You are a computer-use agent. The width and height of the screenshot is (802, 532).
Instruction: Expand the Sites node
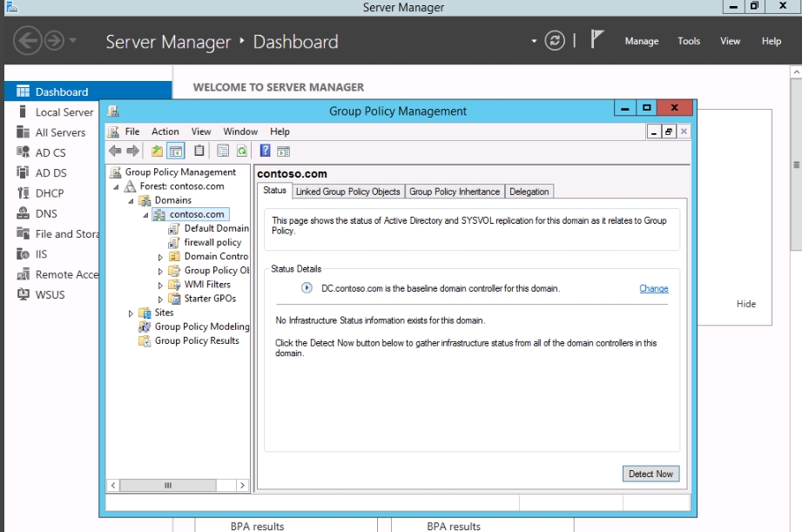coord(131,313)
